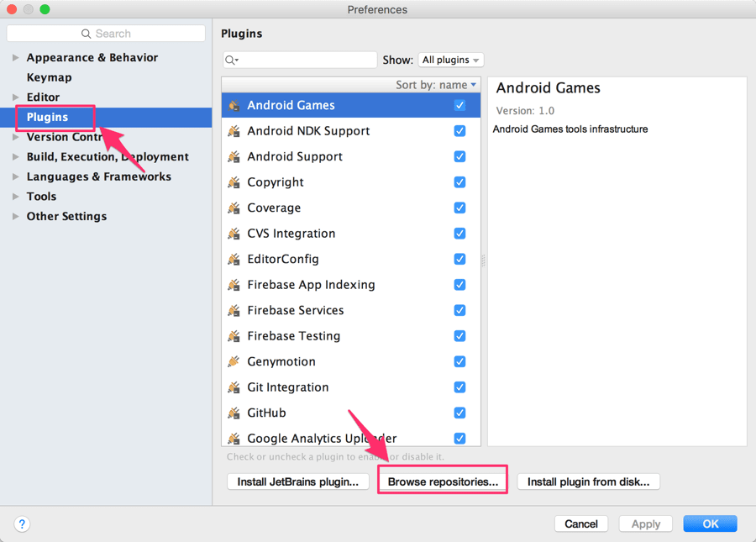The image size is (756, 542).
Task: Click Install plugin from disk button
Action: (588, 481)
